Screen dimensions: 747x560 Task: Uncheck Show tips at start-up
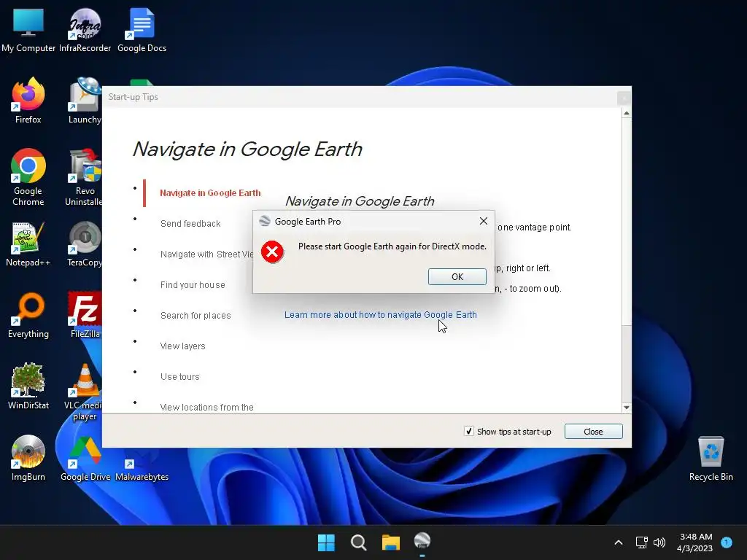(x=469, y=432)
